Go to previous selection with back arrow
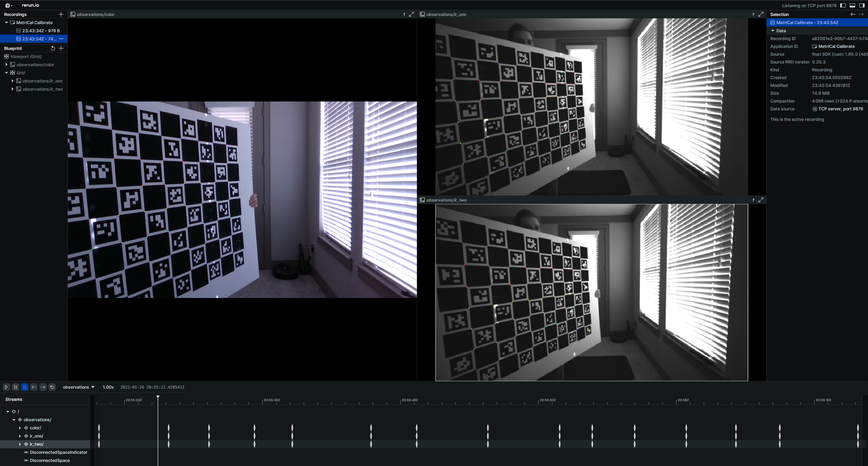Screen dimensions: 868x466 (x=853, y=14)
